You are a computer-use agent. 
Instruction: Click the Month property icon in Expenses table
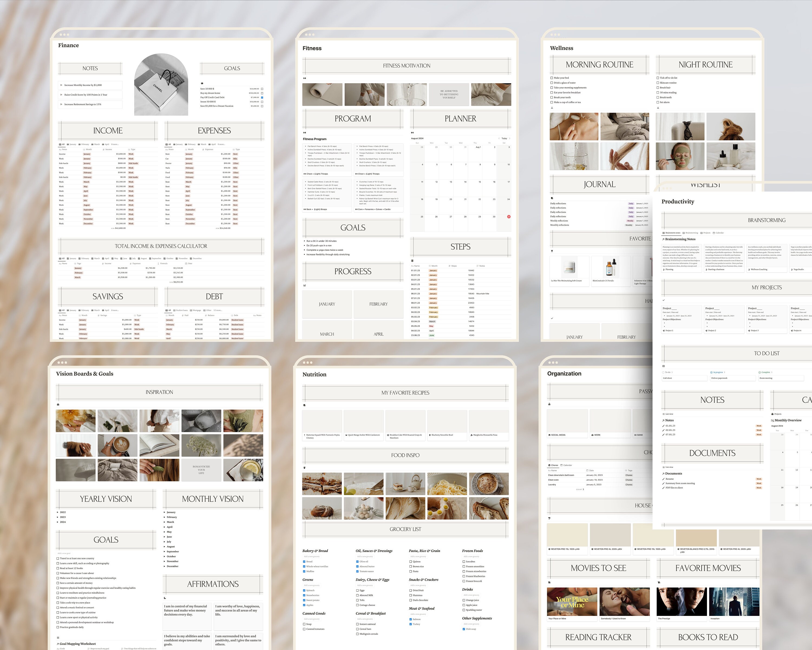click(x=186, y=149)
